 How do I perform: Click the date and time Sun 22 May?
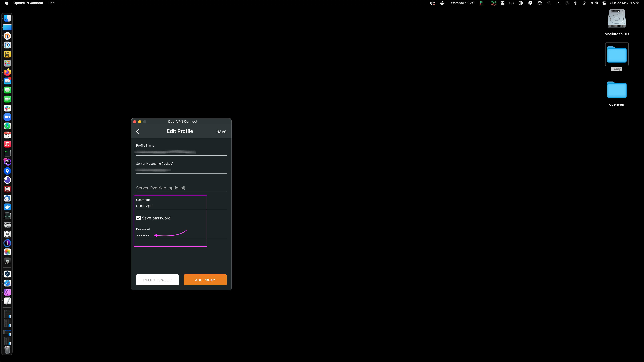click(x=625, y=3)
